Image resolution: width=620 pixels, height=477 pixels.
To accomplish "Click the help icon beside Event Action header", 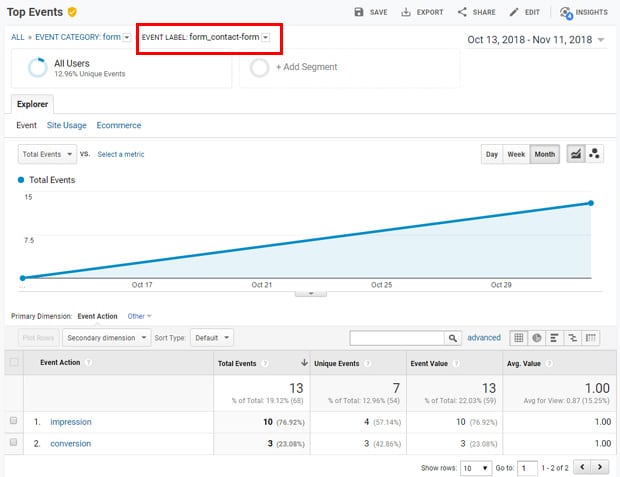I will click(x=89, y=362).
